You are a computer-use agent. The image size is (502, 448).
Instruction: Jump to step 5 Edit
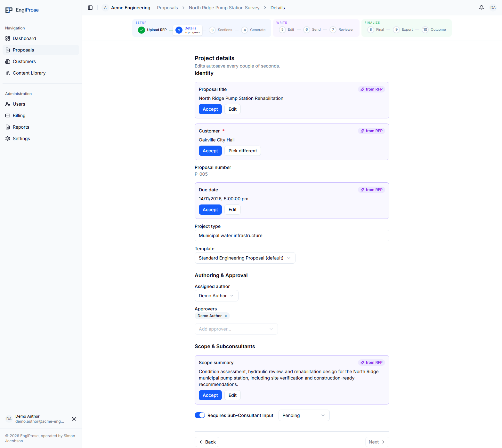(x=287, y=30)
